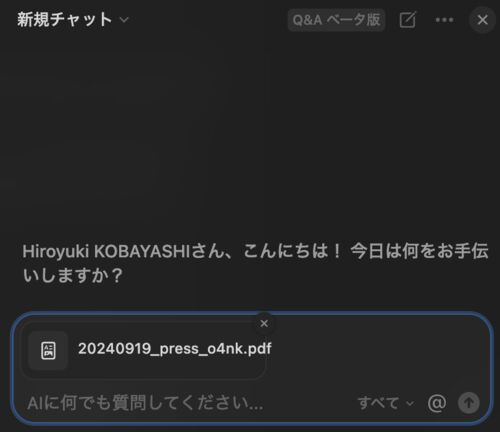Remove the attached PDF with small x

pos(264,323)
